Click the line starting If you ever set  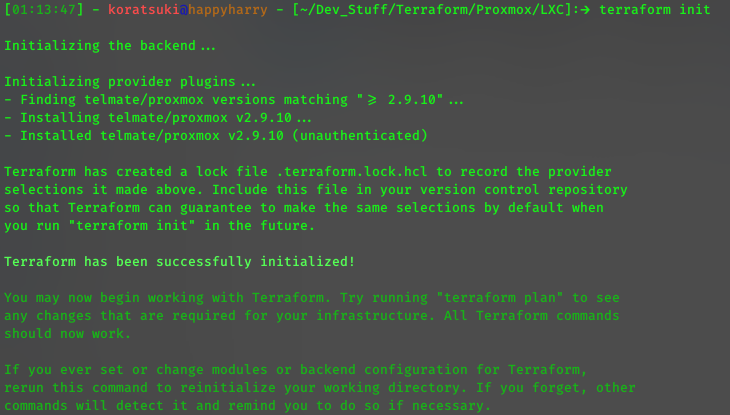click(296, 370)
